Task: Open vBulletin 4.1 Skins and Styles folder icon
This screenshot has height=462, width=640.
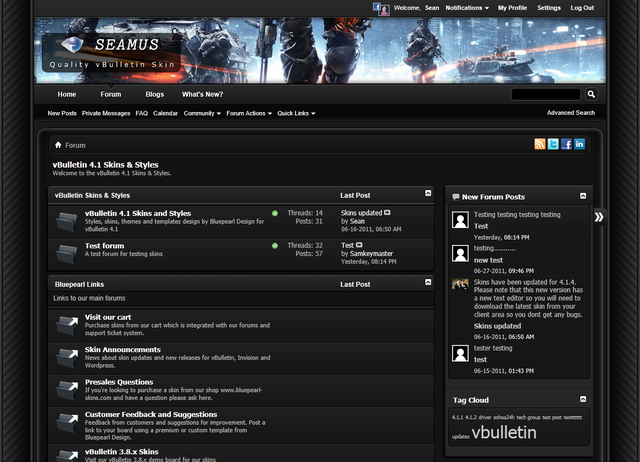Action: [67, 222]
